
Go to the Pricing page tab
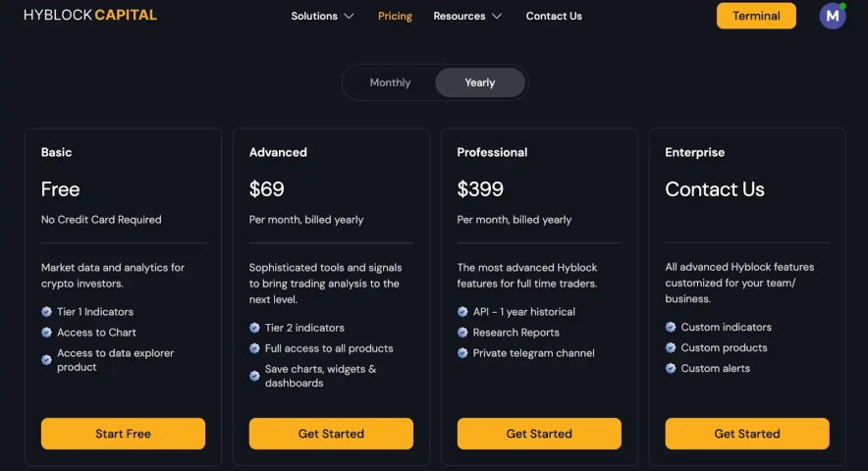pos(395,16)
